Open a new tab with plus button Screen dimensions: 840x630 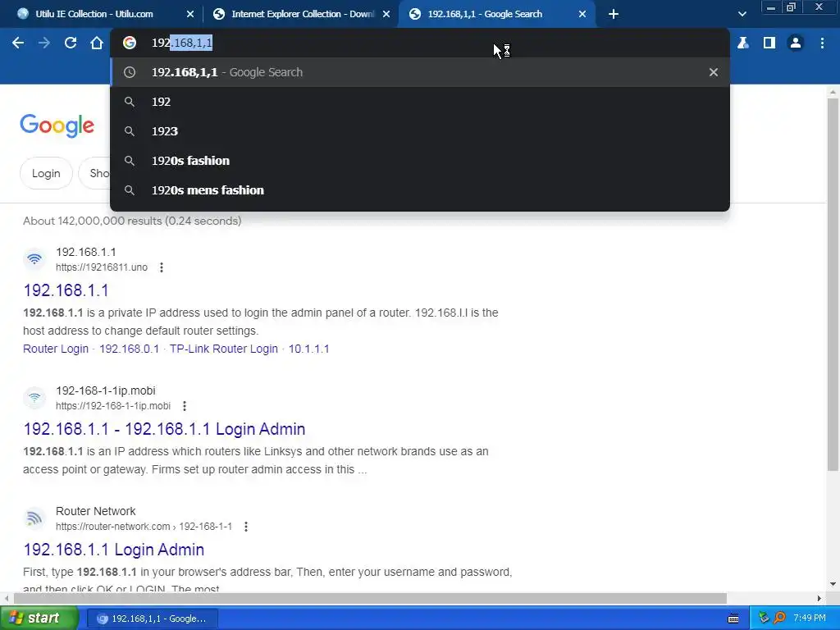coord(614,15)
